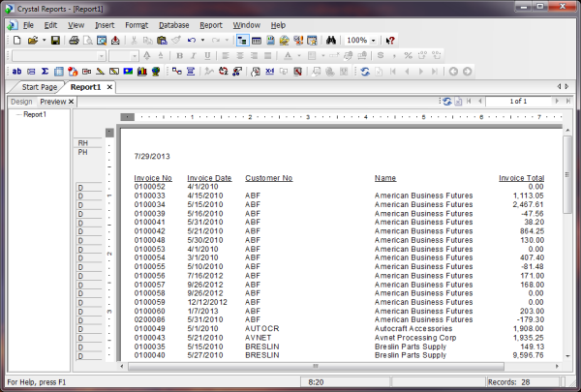Screen dimensions: 581x392
Task: Click the Print icon in toolbar
Action: click(74, 41)
